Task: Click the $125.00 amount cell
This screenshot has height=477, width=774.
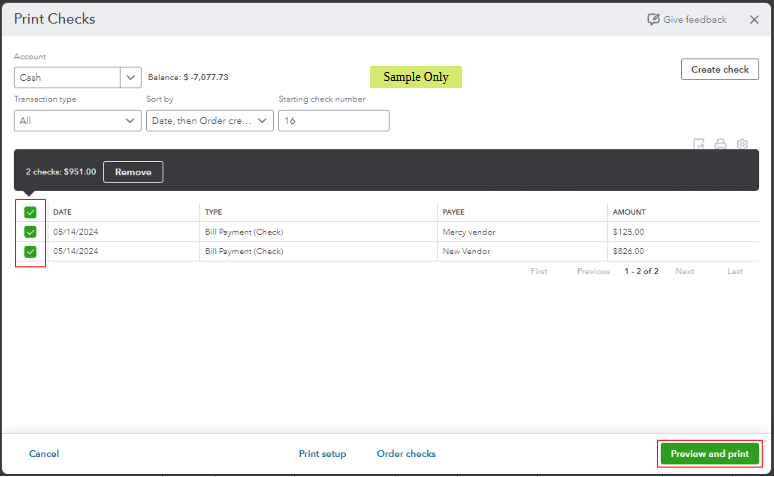Action: [628, 232]
